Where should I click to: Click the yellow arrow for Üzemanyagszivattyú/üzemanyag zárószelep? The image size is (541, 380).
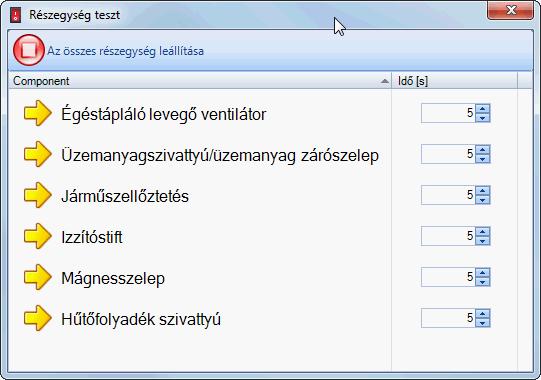coord(38,154)
